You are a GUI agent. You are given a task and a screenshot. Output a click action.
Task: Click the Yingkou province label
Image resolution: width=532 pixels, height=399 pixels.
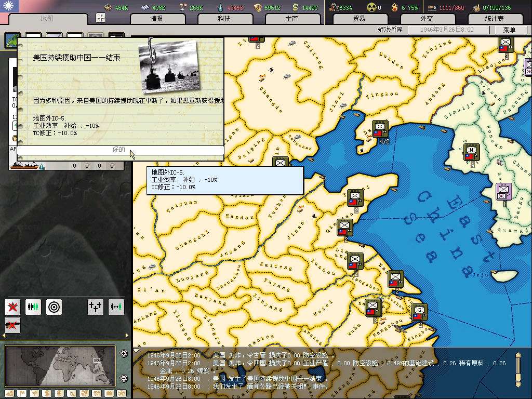click(x=382, y=95)
